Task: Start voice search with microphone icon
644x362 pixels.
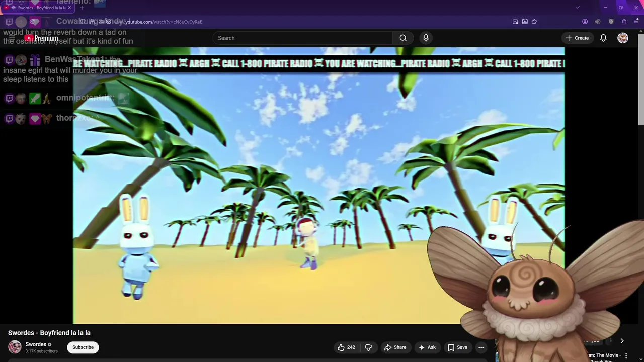Action: (x=426, y=38)
